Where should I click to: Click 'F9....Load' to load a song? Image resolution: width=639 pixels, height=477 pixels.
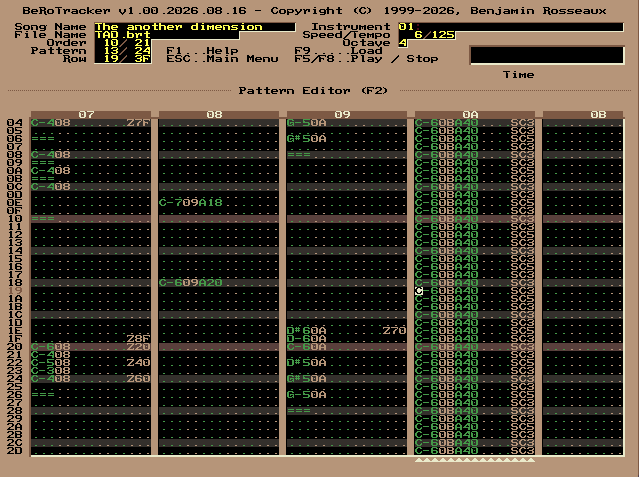[339, 51]
